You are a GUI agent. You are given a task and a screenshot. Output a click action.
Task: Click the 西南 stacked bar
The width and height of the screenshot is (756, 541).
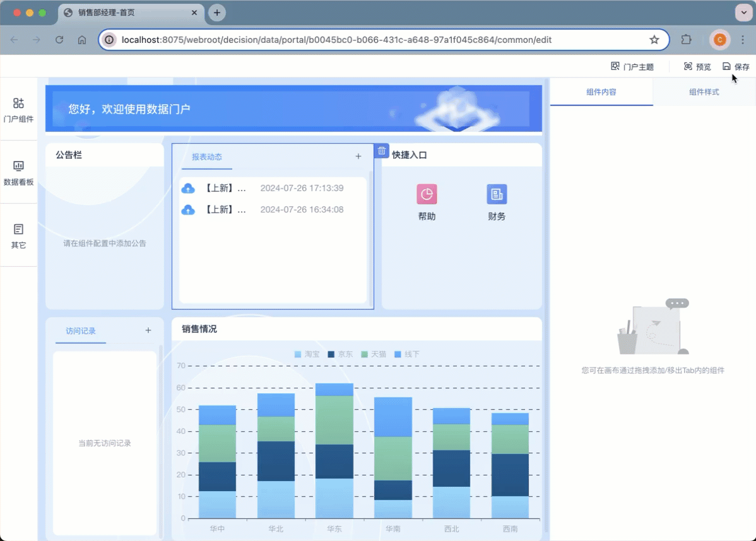pos(510,465)
